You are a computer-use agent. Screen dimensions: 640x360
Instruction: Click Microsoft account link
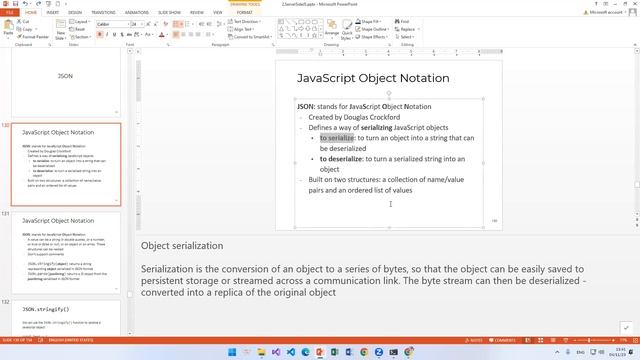click(x=605, y=13)
